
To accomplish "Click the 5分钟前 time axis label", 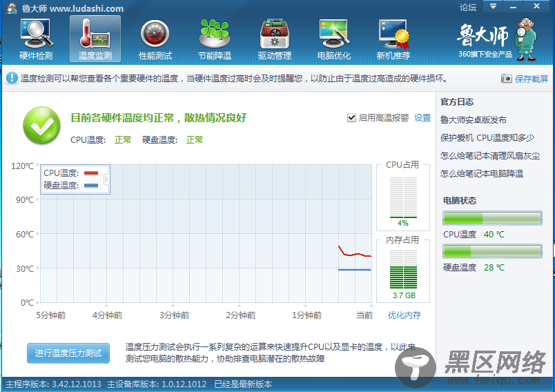I will (x=50, y=315).
